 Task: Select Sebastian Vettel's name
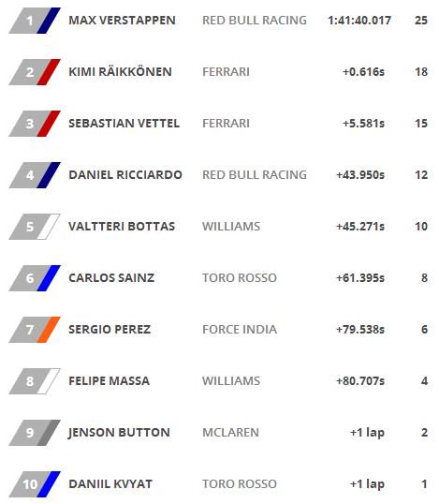tap(124, 124)
